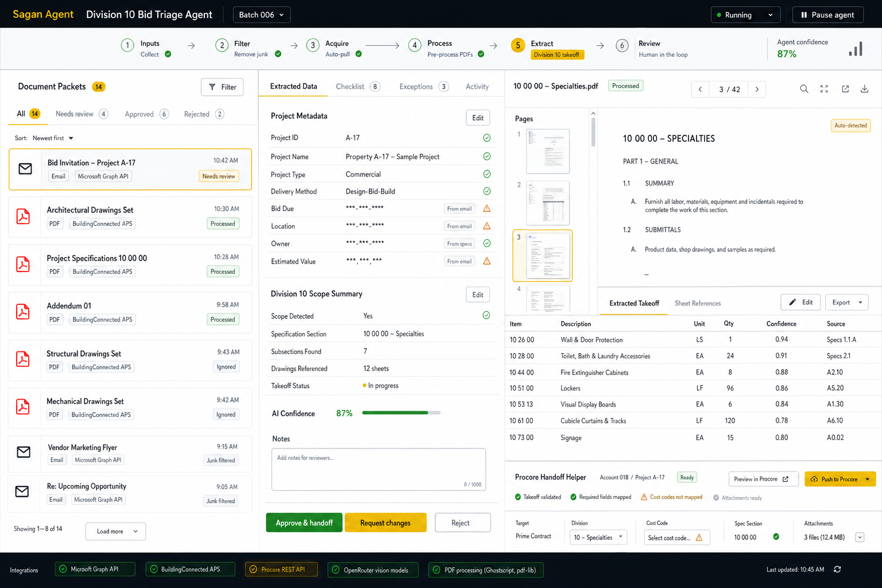Toggle BuildingConnected APS integration
The image size is (882, 588).
[x=191, y=570]
